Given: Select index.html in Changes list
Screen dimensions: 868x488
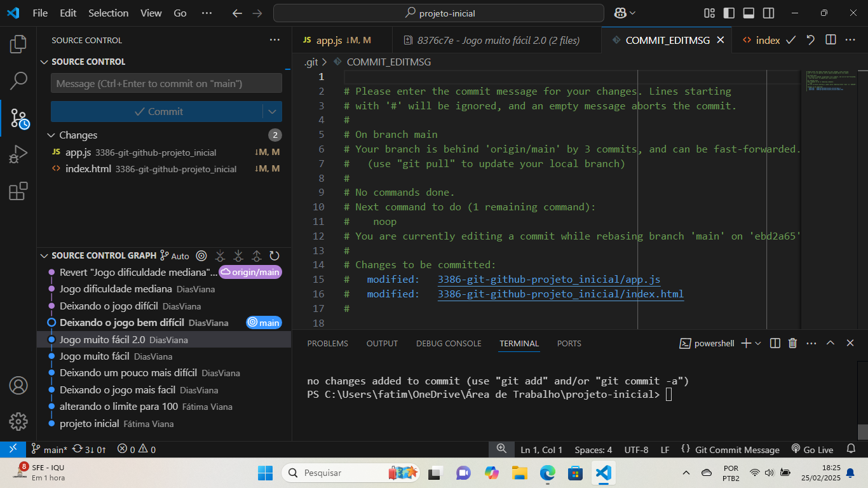Looking at the screenshot, I should 164,169.
